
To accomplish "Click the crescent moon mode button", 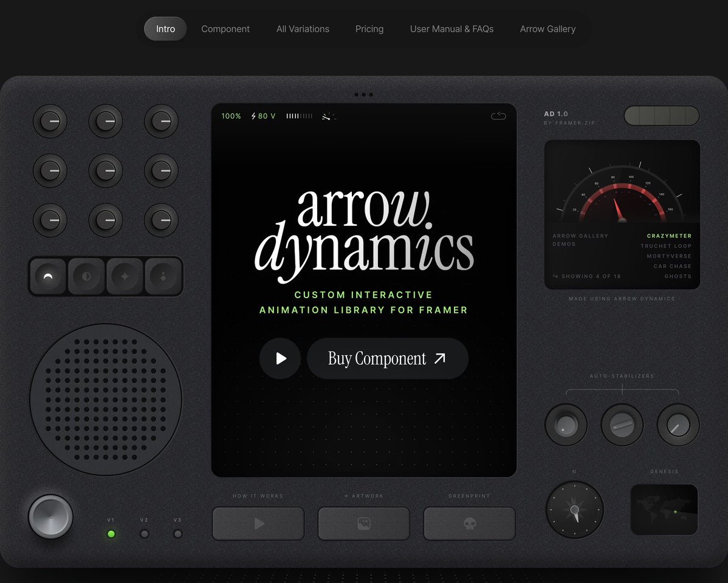I will click(48, 276).
